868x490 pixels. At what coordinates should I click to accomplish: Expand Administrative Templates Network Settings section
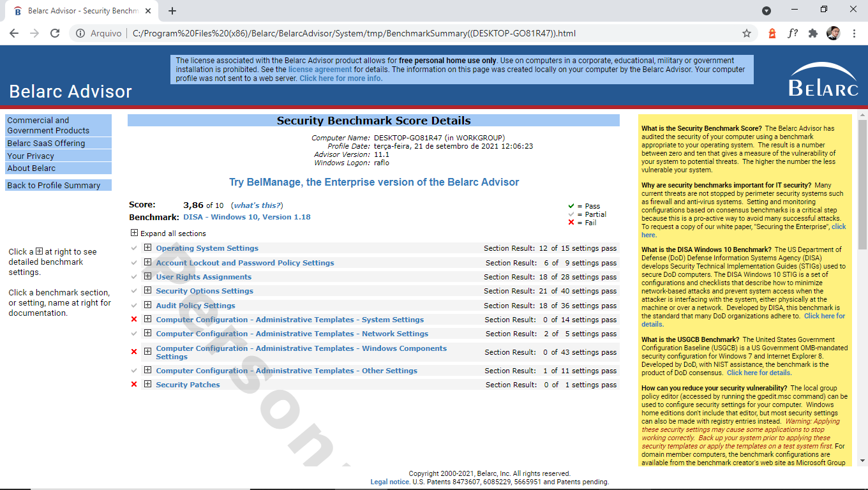pyautogui.click(x=147, y=333)
